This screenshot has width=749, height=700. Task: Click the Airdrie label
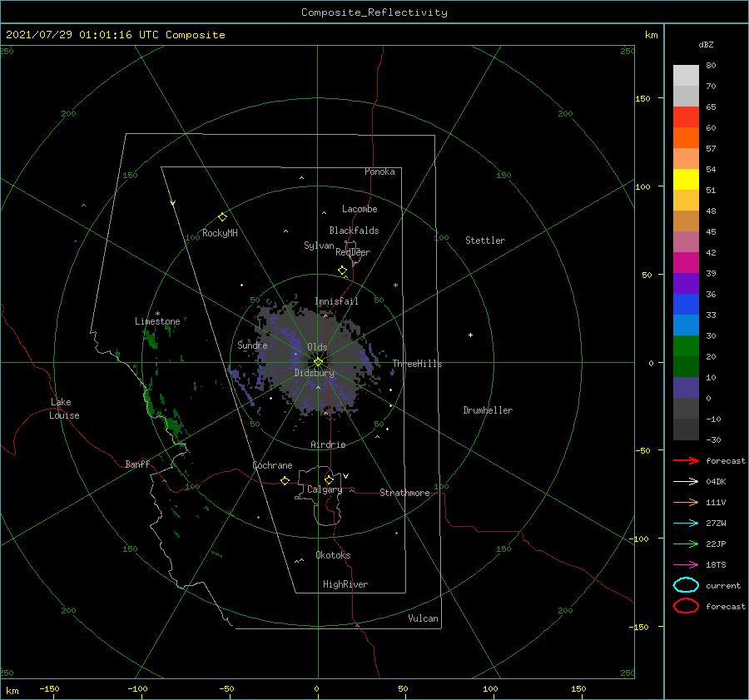click(x=328, y=444)
